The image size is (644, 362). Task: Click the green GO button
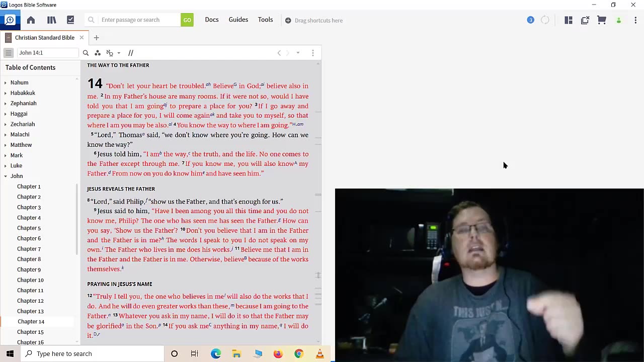coord(187,20)
